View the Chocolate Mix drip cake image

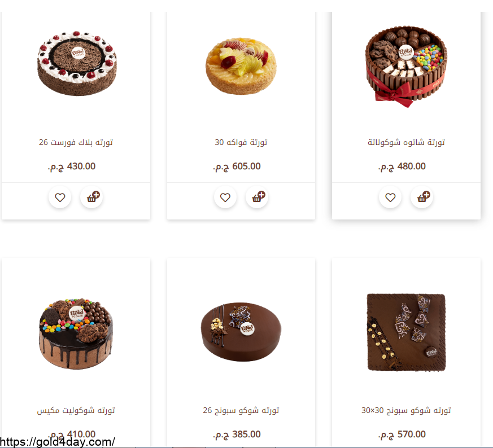click(x=76, y=333)
